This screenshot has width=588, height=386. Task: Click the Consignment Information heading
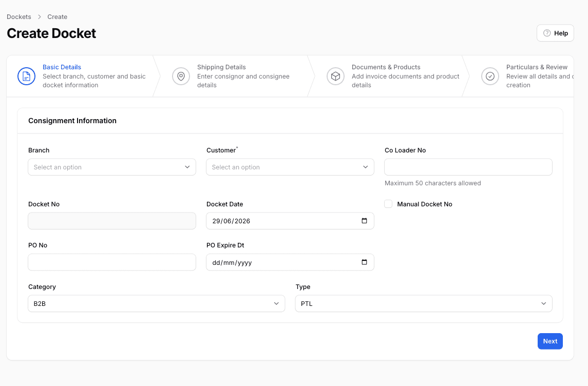pos(72,121)
